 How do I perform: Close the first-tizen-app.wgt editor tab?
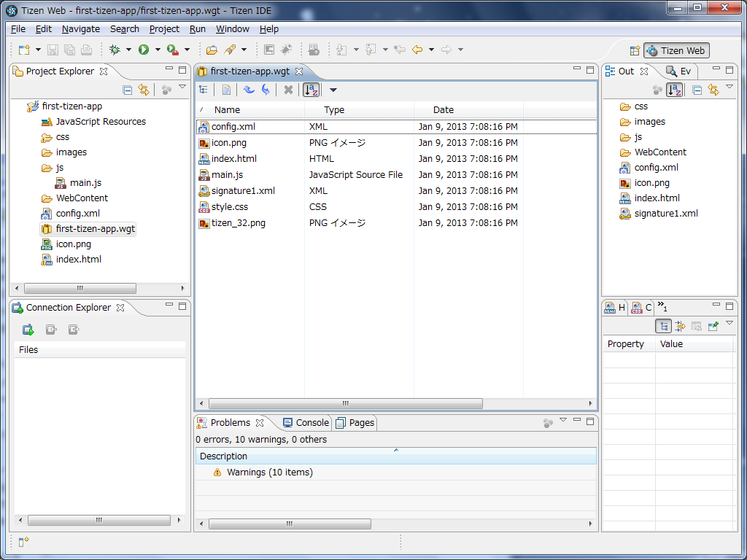click(298, 71)
